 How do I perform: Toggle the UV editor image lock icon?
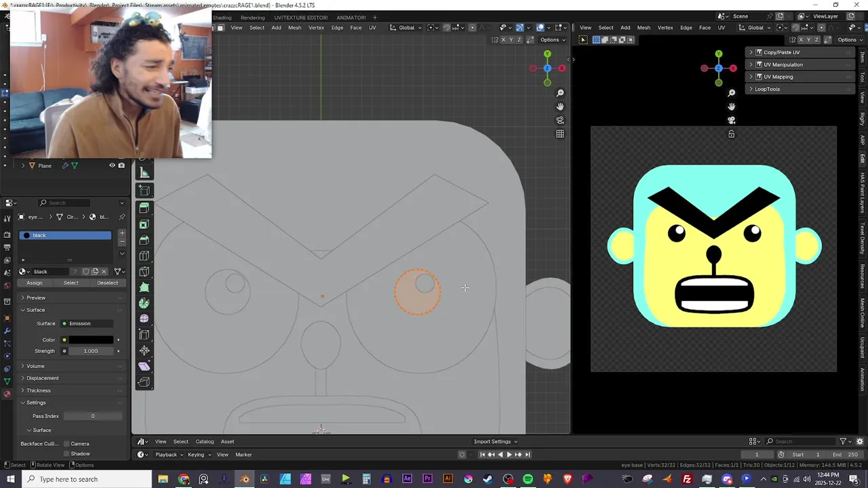pos(731,134)
